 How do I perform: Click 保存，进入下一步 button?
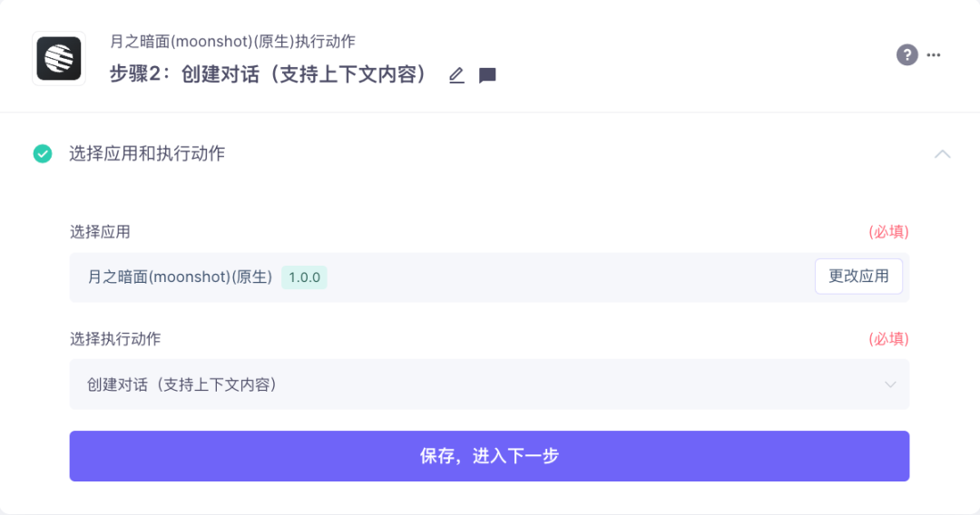[489, 456]
